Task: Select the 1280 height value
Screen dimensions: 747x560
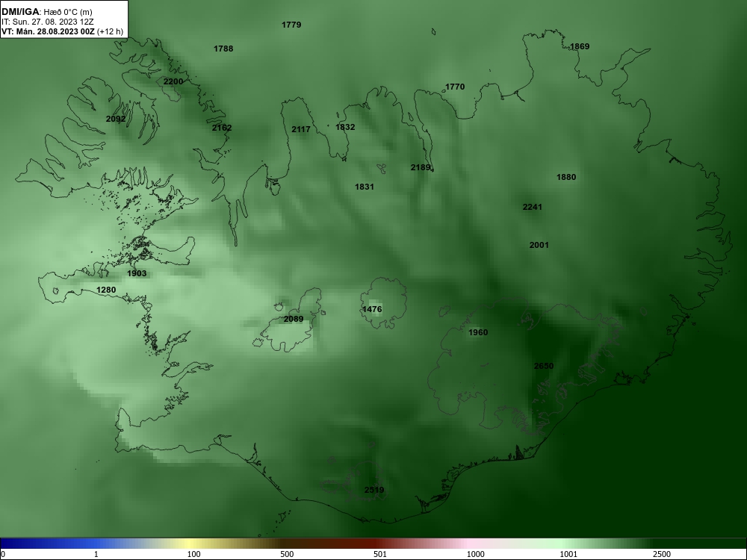Action: (x=106, y=290)
